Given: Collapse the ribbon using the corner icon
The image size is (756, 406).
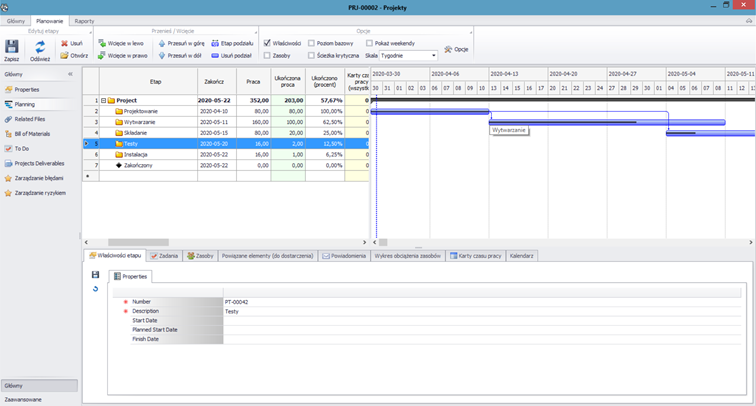Looking at the screenshot, I should click(749, 21).
